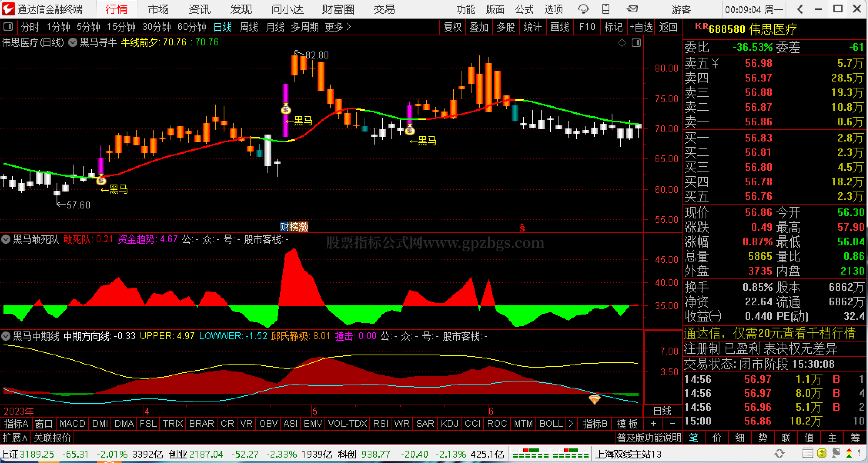Toggle the 黑马寻牛 indicator round button
The image size is (868, 463).
(x=73, y=42)
